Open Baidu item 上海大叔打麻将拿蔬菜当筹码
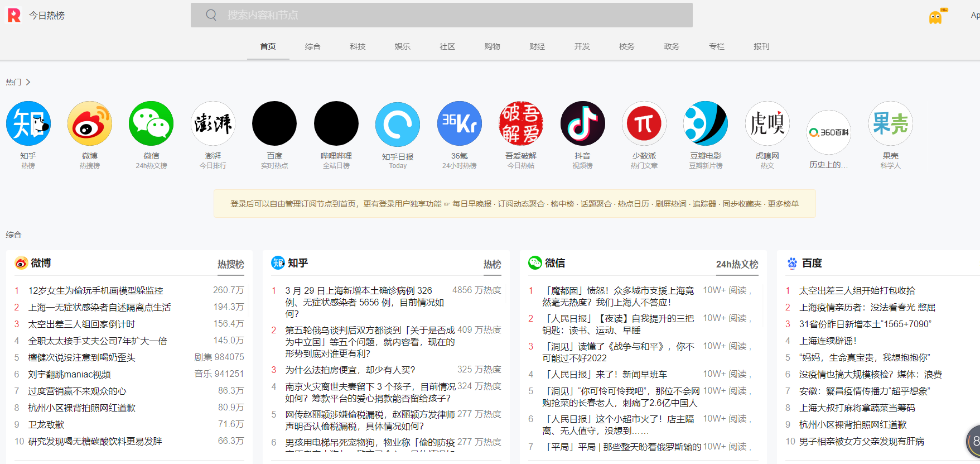Screen dimensions: 980x464 pos(857,408)
